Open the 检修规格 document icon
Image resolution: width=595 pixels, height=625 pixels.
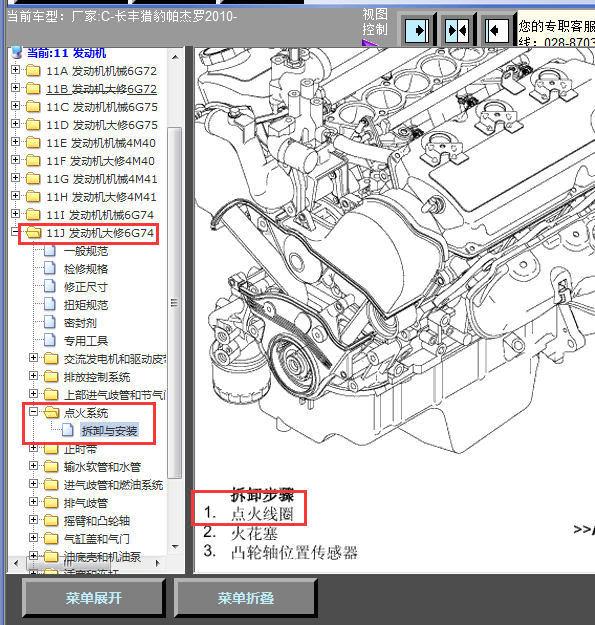50,269
